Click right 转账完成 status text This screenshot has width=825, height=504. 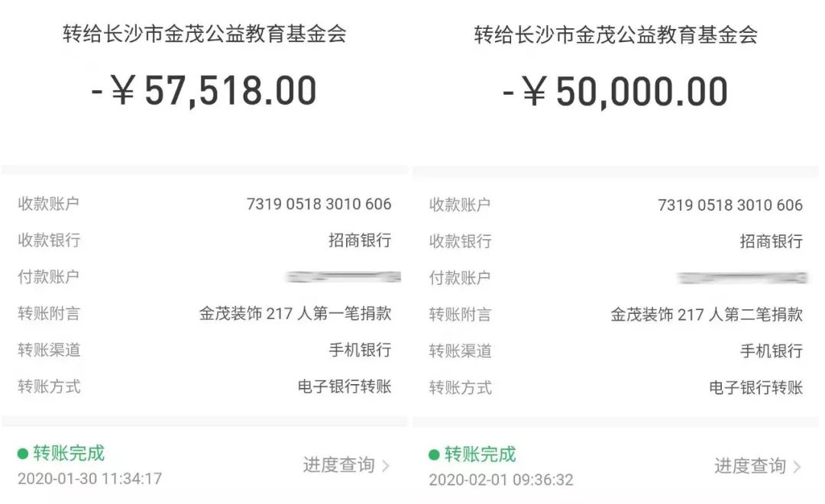[x=480, y=454]
